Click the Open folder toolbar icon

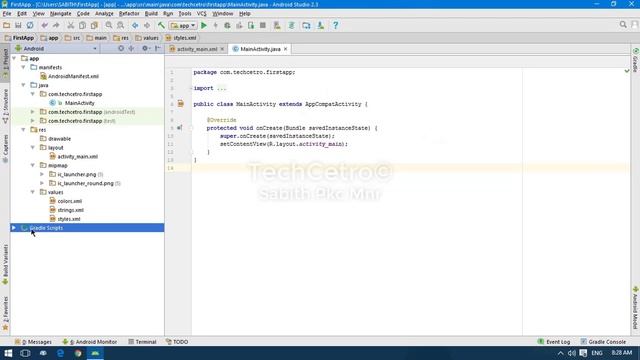click(x=7, y=25)
